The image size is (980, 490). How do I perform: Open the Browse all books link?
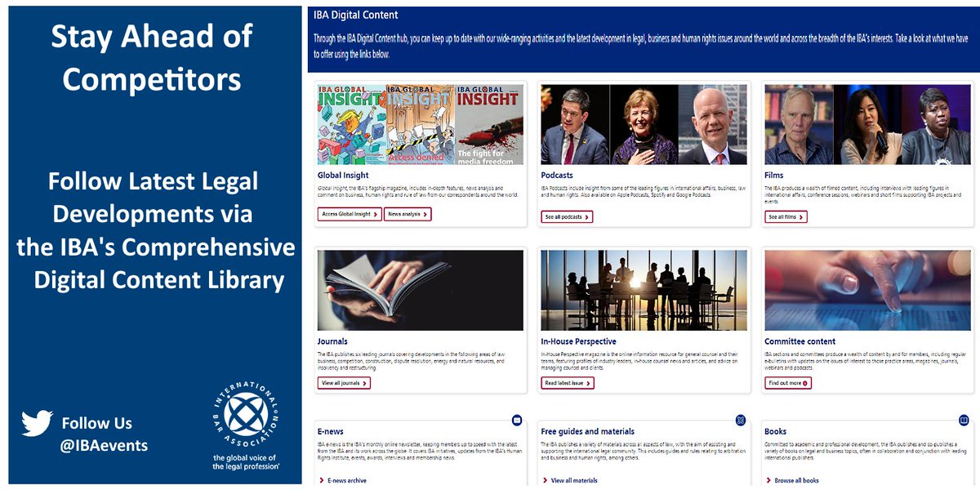(792, 481)
